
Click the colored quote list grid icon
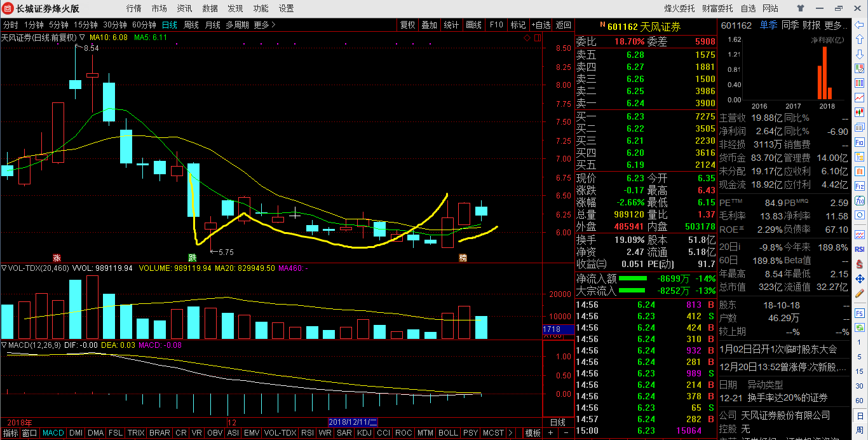[x=860, y=82]
